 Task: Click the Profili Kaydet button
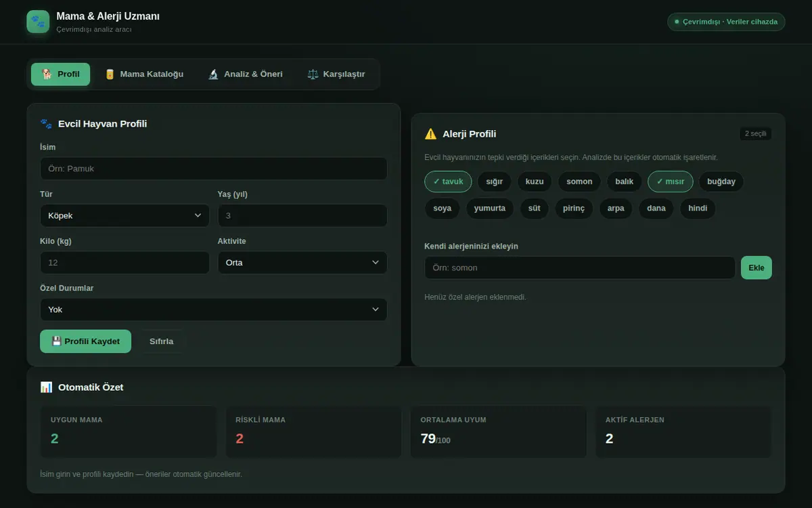[x=85, y=341]
